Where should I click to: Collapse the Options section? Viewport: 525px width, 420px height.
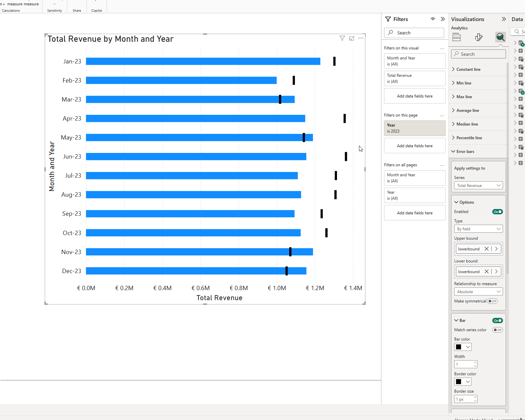(x=464, y=202)
